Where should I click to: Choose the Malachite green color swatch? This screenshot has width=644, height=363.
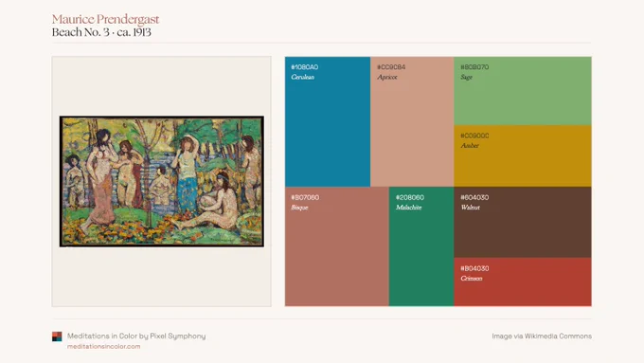click(x=421, y=246)
